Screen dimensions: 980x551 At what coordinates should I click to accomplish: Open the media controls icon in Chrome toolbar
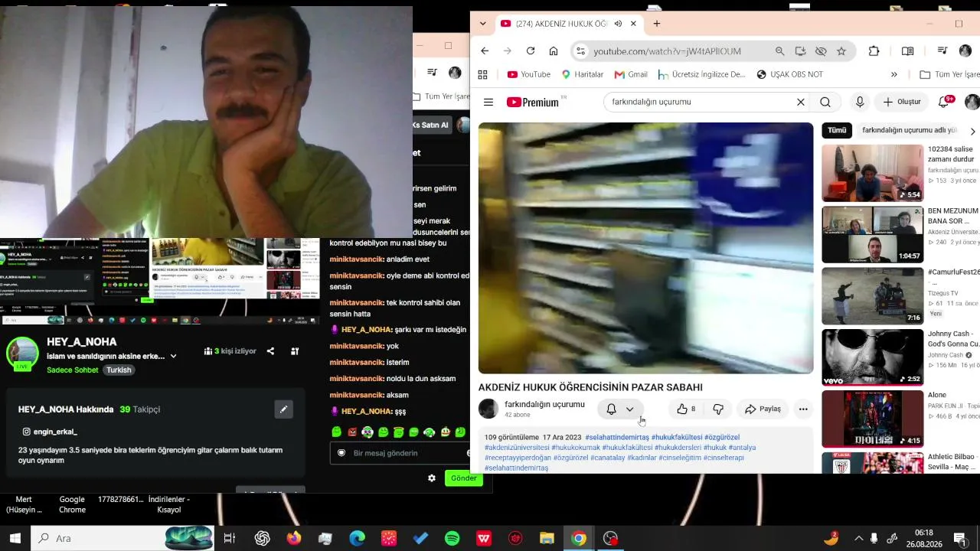[942, 51]
